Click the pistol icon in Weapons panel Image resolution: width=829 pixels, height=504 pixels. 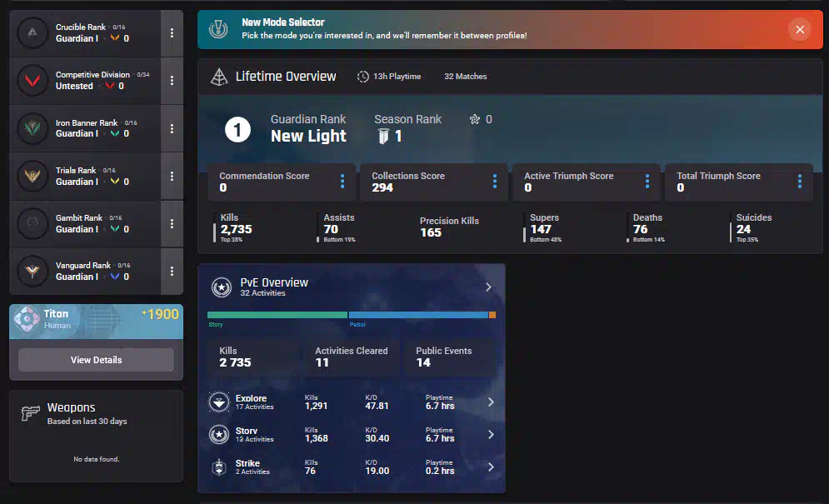coord(30,413)
